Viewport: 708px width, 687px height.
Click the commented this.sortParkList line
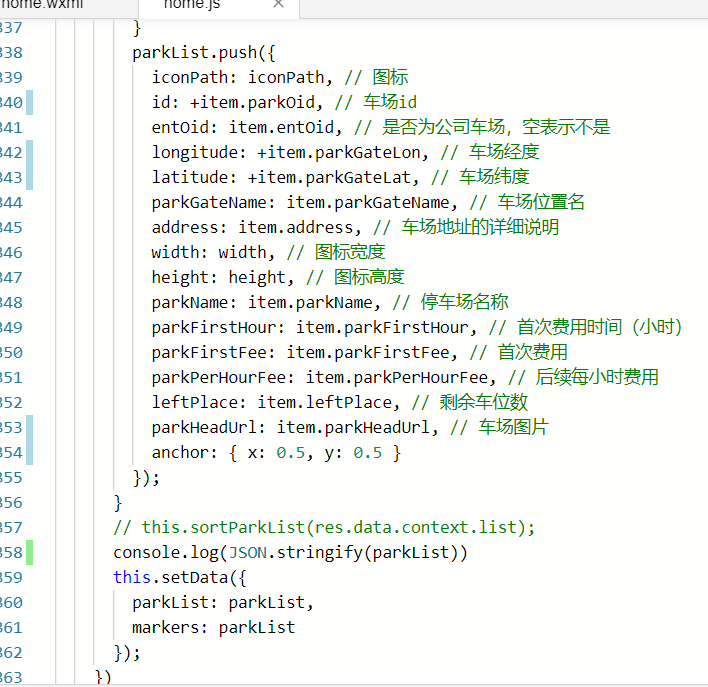click(x=324, y=528)
